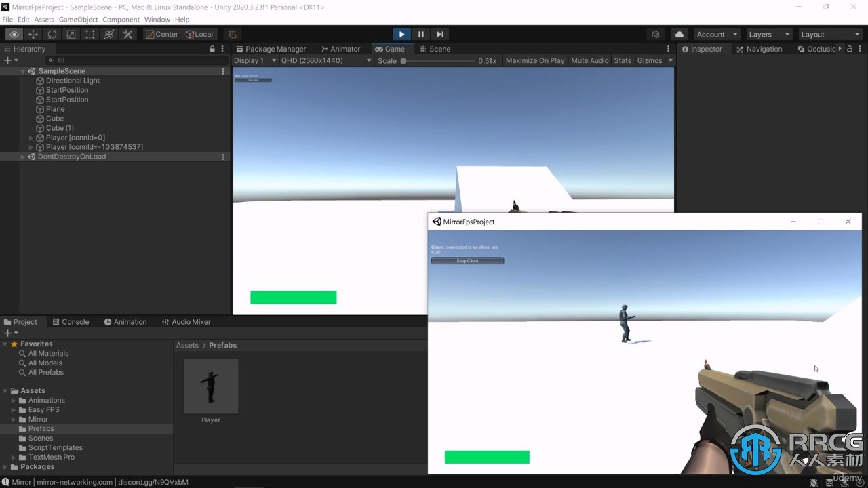Click Stop Client button in MirrorFpsProject window
The width and height of the screenshot is (868, 488).
pyautogui.click(x=467, y=261)
